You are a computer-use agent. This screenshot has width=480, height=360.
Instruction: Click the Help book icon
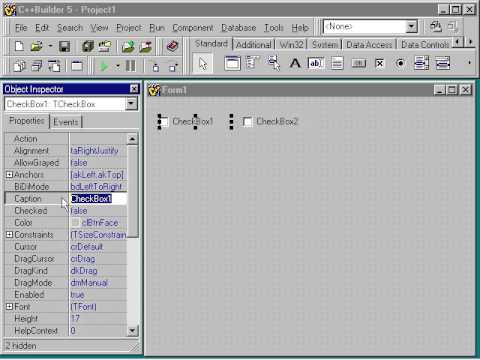pyautogui.click(x=172, y=46)
